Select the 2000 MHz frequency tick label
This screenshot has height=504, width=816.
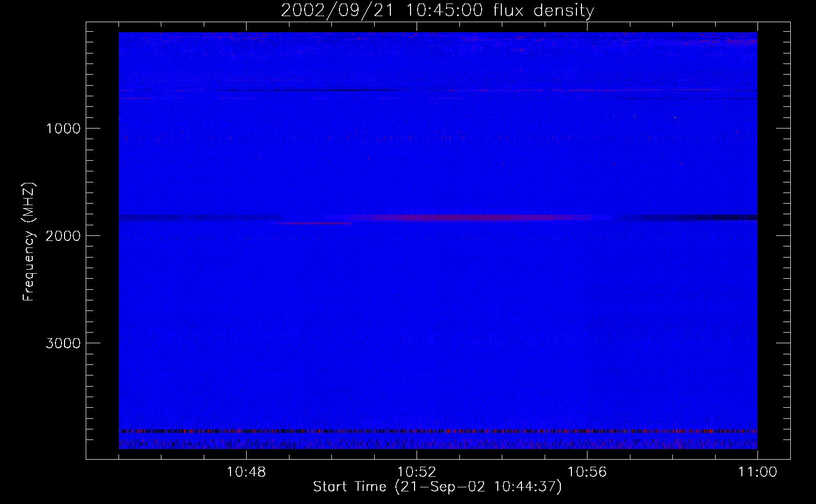click(63, 236)
